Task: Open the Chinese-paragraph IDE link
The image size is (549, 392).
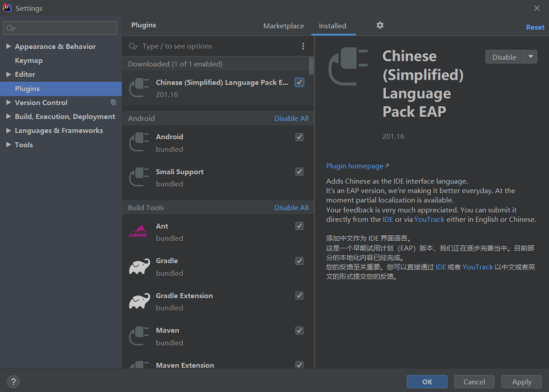Action: pos(441,267)
